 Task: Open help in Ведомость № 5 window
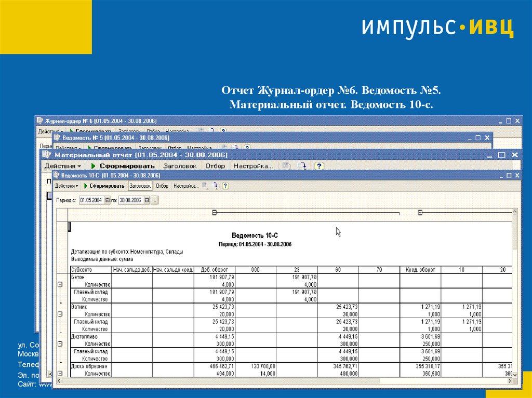(x=247, y=148)
